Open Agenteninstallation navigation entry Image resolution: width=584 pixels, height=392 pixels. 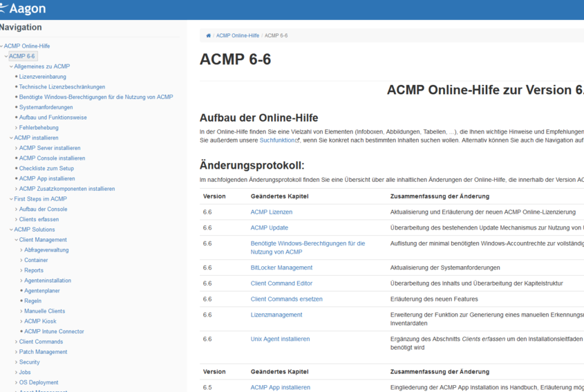point(48,281)
